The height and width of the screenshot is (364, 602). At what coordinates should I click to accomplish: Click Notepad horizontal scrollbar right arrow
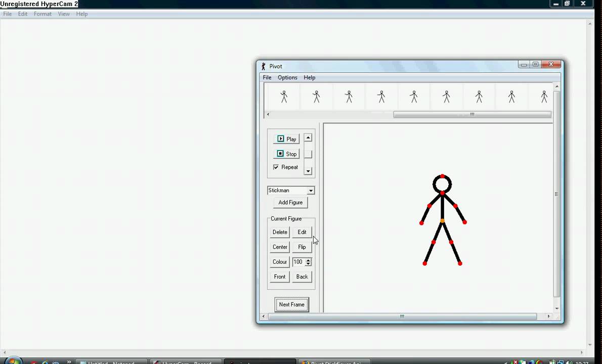tap(582, 352)
